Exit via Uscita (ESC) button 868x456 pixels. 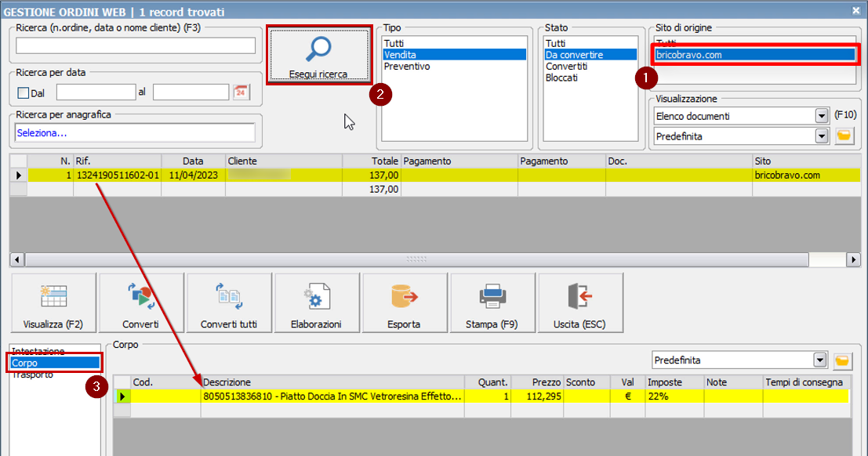tap(580, 302)
